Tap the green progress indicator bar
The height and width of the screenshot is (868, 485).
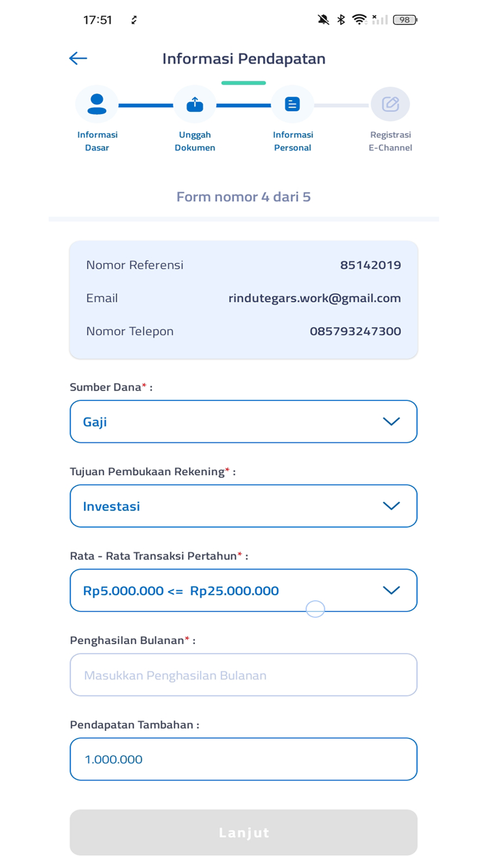244,83
